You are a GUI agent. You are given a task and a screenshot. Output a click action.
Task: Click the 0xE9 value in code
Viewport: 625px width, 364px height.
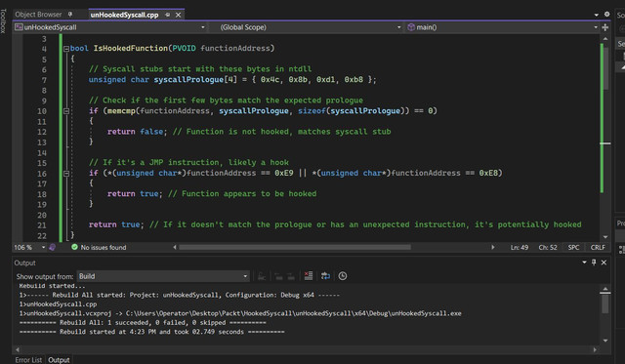coord(284,173)
